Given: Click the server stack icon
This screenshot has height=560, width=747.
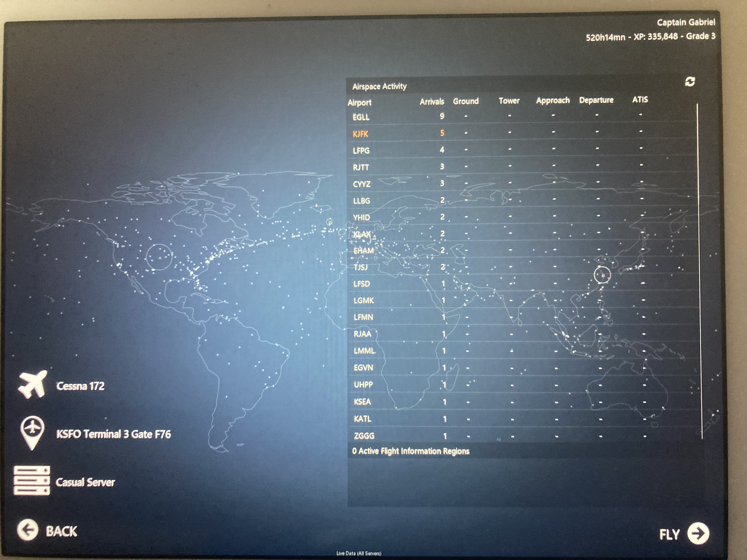Looking at the screenshot, I should tap(32, 480).
